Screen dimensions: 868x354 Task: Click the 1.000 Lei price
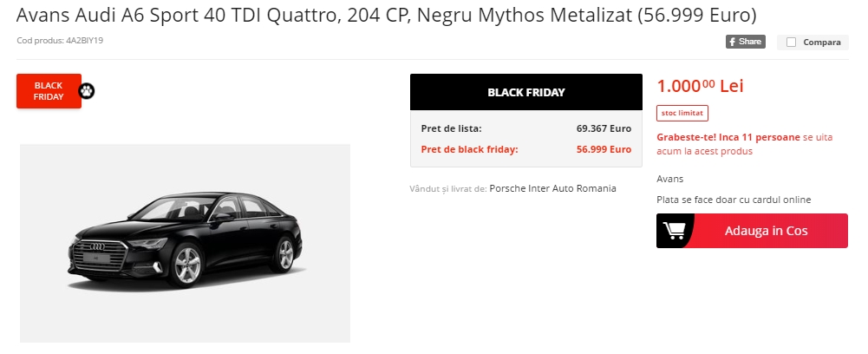(x=700, y=86)
